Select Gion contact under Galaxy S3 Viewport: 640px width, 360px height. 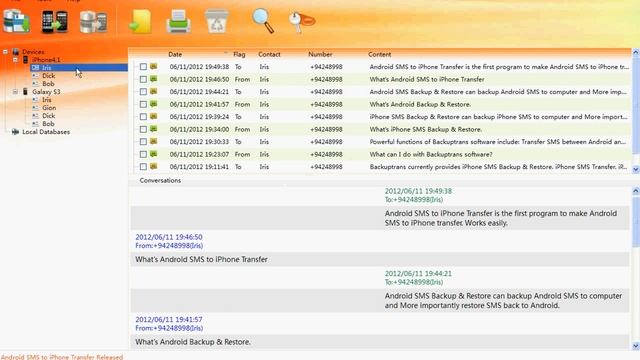point(49,108)
